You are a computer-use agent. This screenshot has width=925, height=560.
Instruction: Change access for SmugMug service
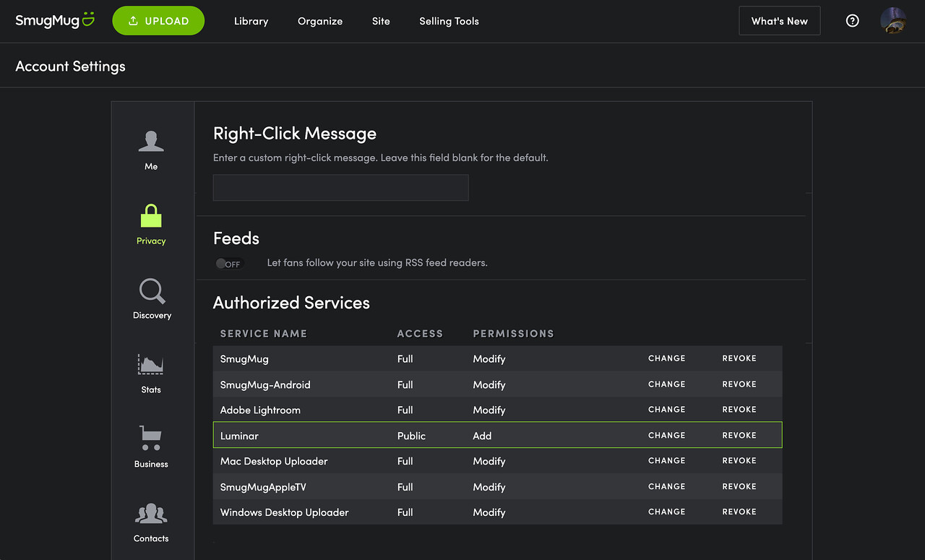[x=666, y=358]
